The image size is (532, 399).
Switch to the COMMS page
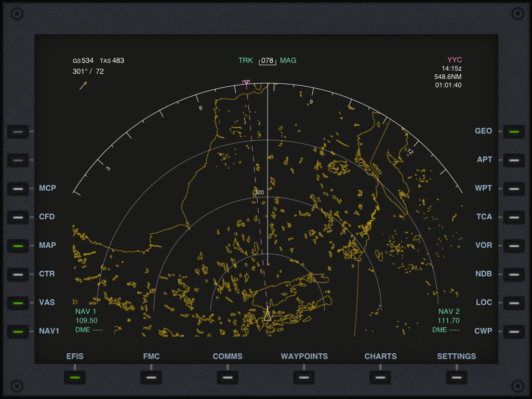[228, 378]
